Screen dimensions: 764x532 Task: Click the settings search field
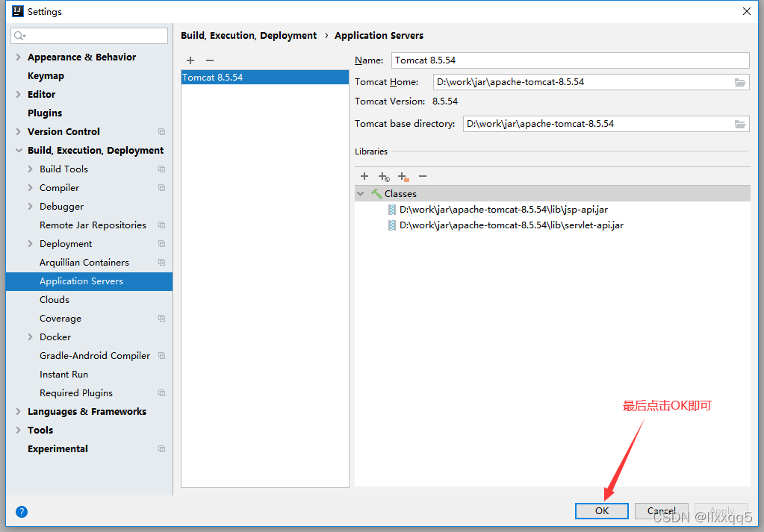point(89,36)
